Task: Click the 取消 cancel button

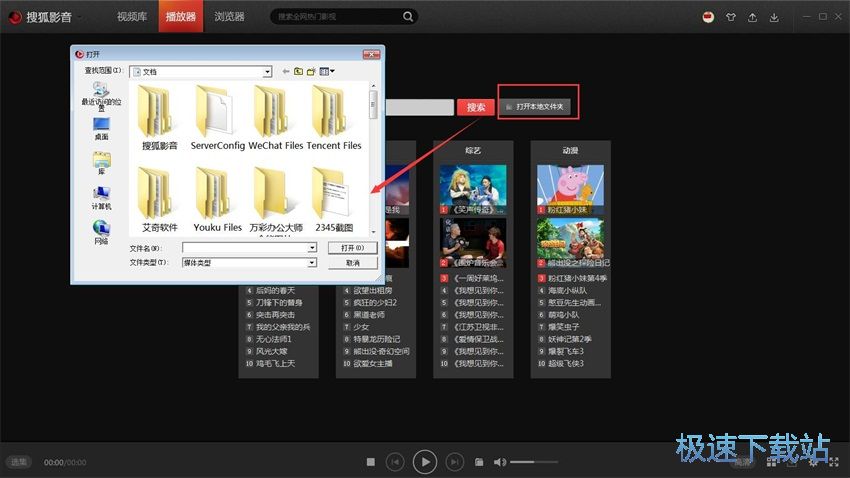Action: 352,263
